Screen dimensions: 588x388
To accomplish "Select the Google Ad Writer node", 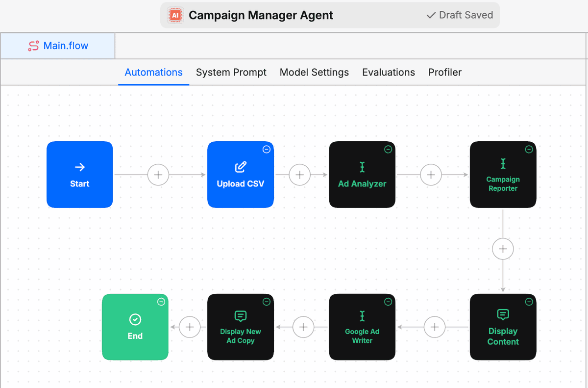I will (362, 327).
